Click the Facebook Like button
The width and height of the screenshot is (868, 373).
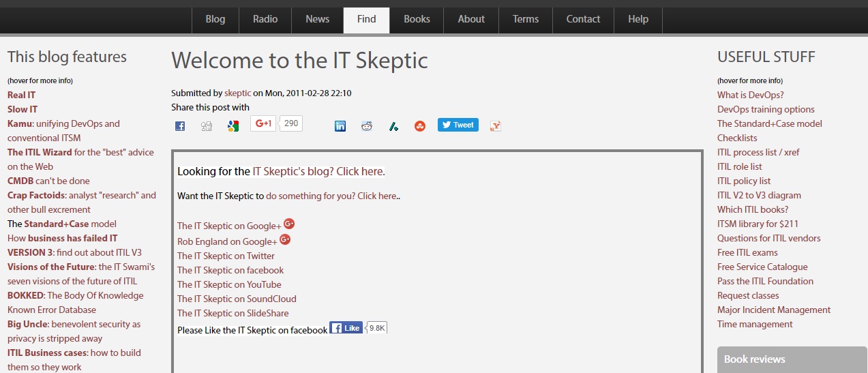tap(346, 328)
